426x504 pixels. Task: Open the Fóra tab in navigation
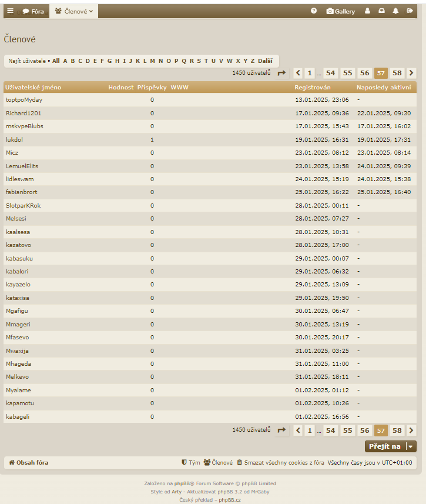[x=33, y=11]
